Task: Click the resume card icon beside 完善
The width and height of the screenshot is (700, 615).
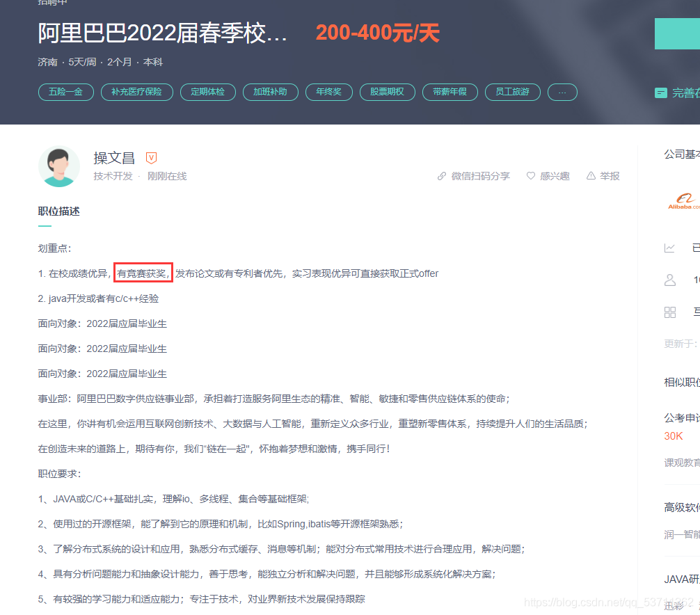Action: pos(661,93)
